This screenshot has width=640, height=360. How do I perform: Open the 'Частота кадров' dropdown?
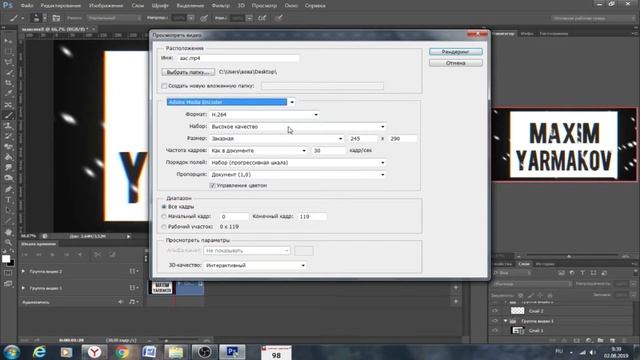click(x=258, y=151)
